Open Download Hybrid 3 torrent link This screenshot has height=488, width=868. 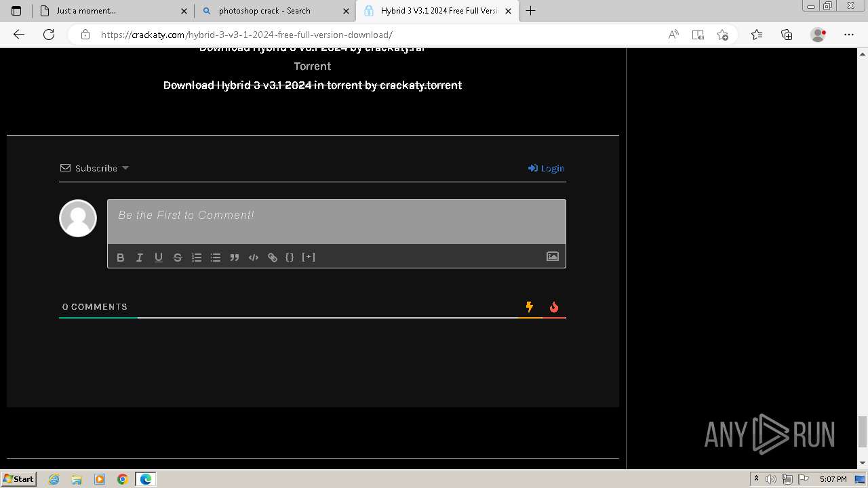tap(313, 85)
